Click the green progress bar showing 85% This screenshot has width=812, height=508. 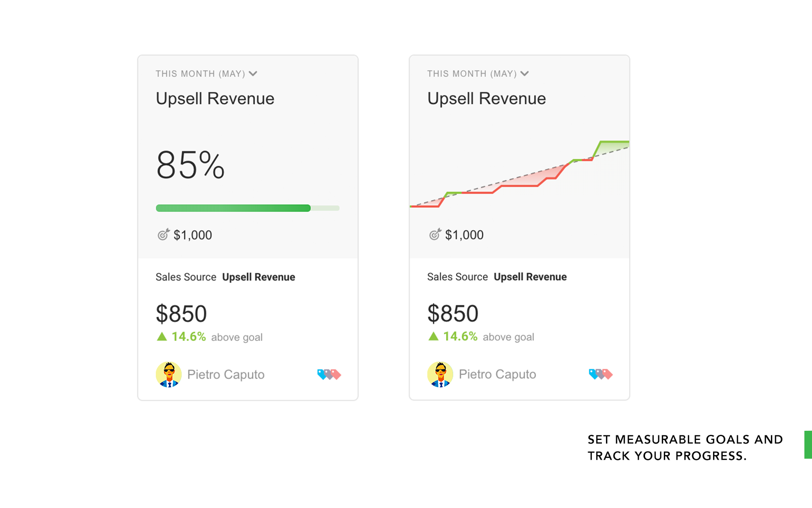pos(233,208)
